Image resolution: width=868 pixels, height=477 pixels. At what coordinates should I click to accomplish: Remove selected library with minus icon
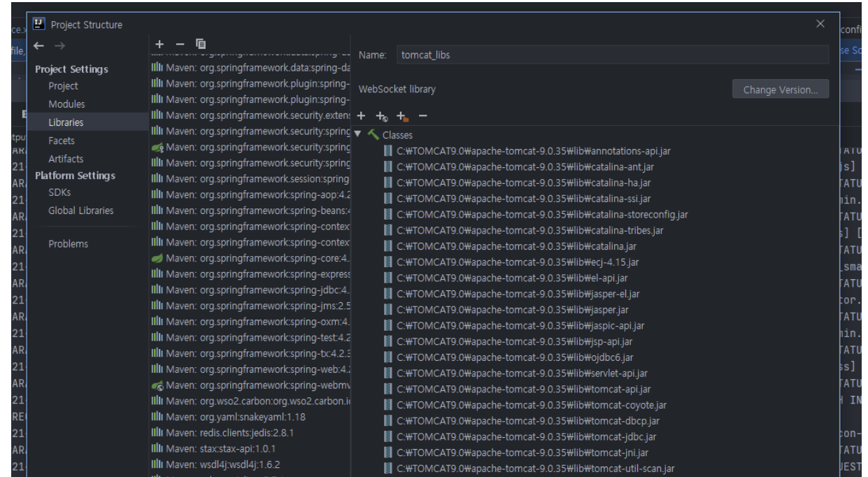pyautogui.click(x=180, y=43)
